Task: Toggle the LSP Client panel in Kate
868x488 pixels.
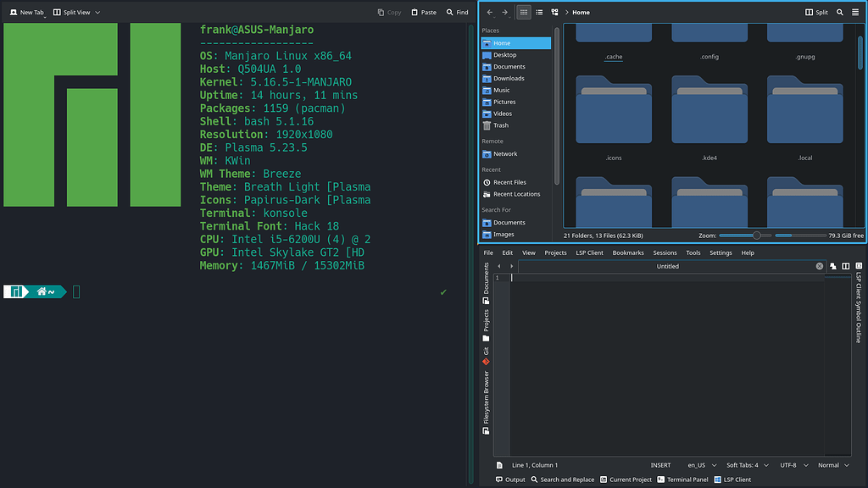Action: [x=732, y=479]
